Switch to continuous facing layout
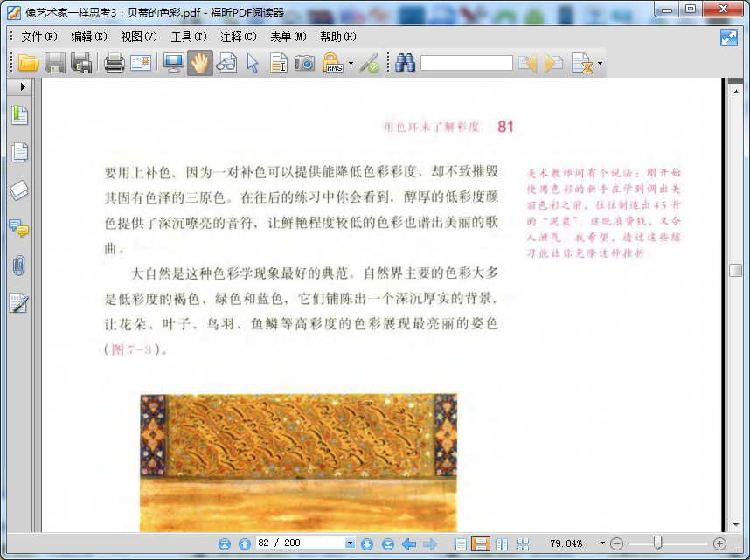 click(x=523, y=543)
